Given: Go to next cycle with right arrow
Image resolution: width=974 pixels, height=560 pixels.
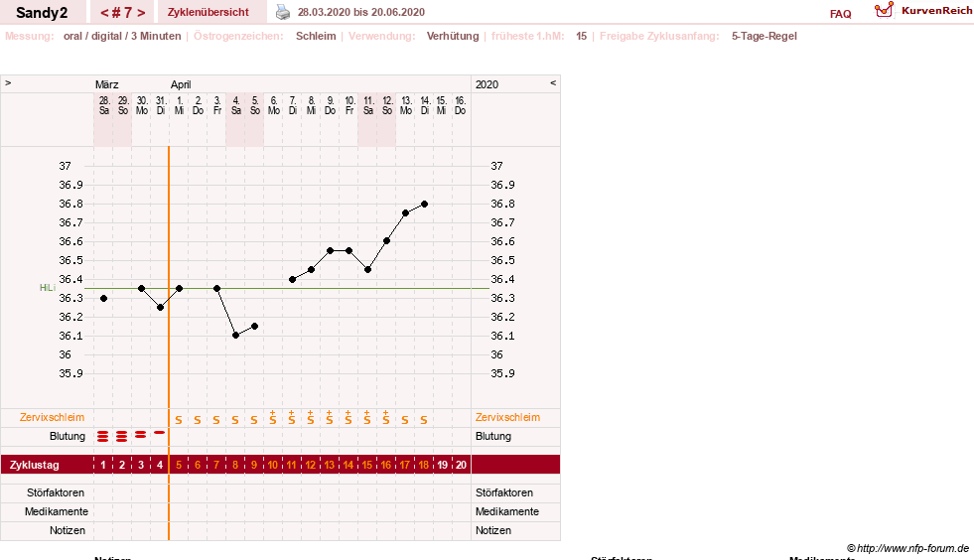Looking at the screenshot, I should [x=141, y=13].
